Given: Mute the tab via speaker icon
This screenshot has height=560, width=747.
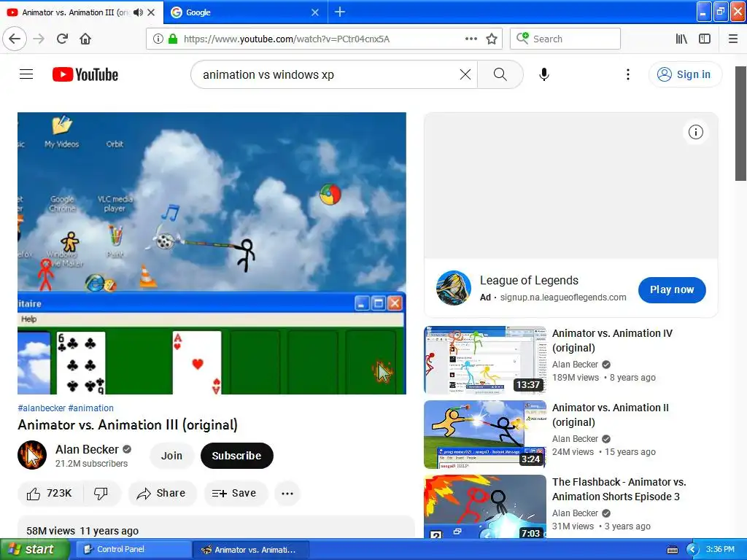Looking at the screenshot, I should [138, 12].
